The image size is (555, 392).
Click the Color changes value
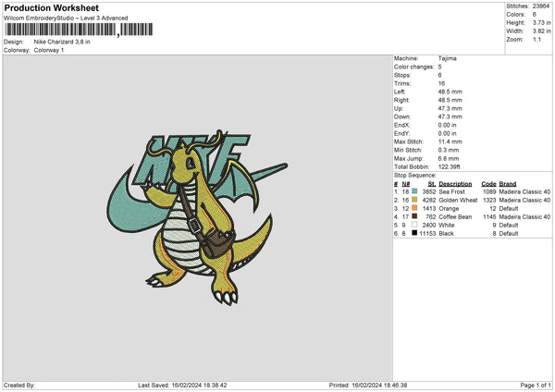click(x=439, y=67)
